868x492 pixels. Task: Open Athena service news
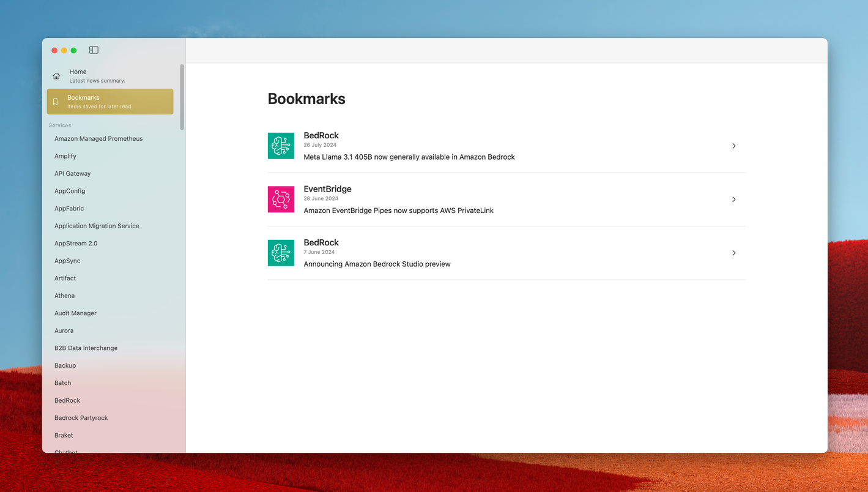(64, 296)
